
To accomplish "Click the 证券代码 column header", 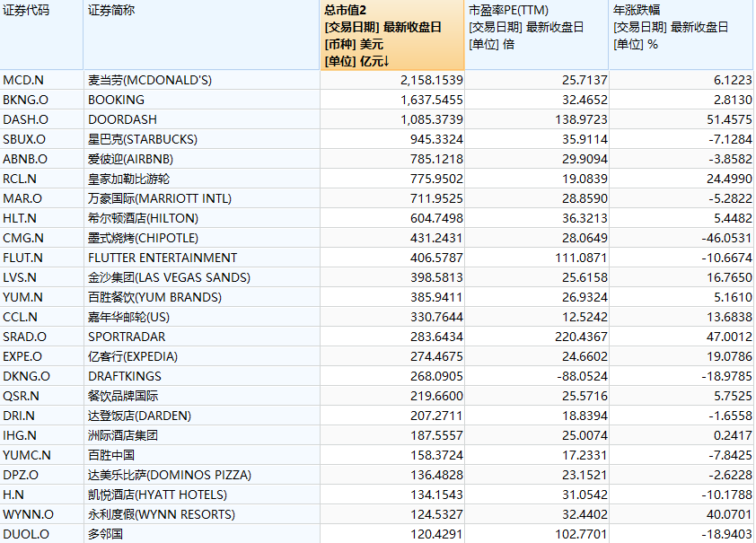I will [41, 35].
